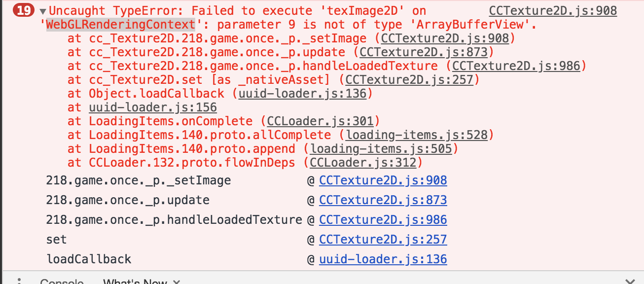Open the top-right CCTexture2D.js:908 source link

552,11
